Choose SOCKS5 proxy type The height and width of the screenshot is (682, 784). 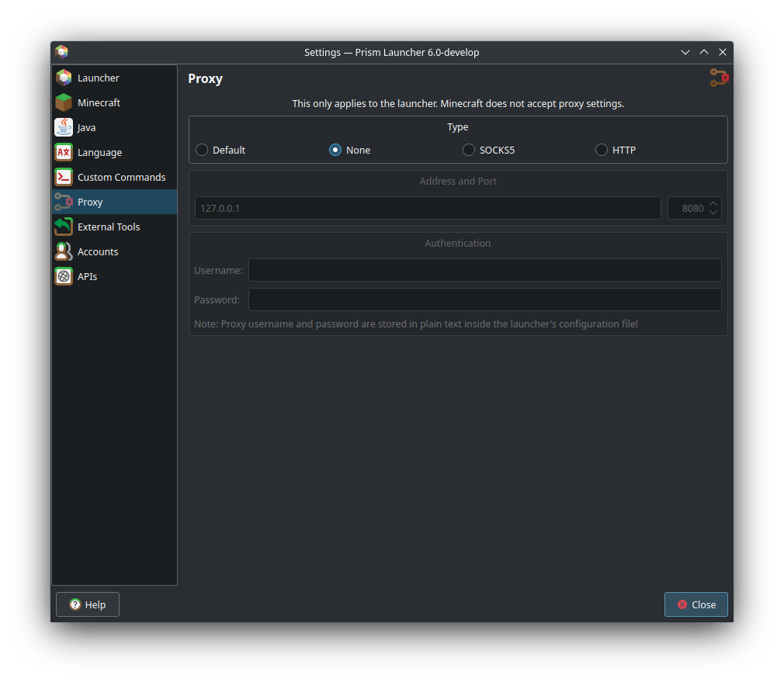coord(488,150)
